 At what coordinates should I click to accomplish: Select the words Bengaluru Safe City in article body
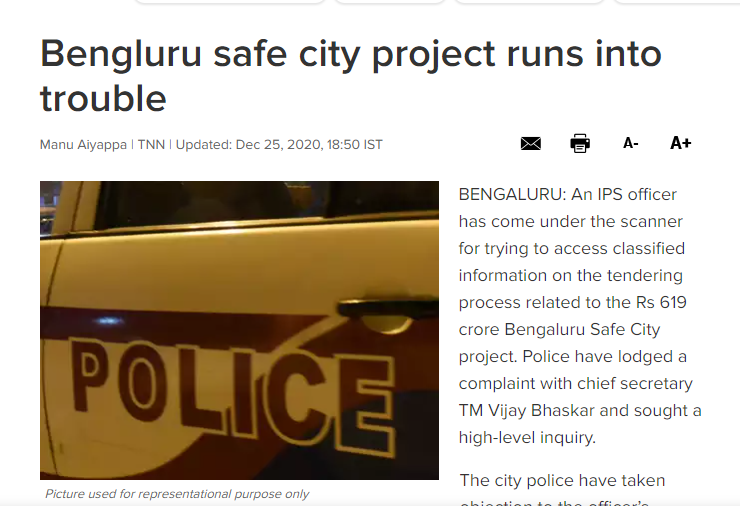point(582,329)
